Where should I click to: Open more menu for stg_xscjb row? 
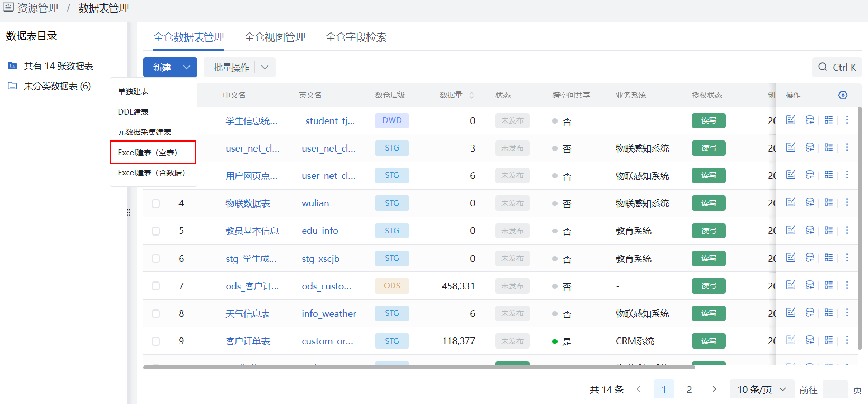point(847,258)
